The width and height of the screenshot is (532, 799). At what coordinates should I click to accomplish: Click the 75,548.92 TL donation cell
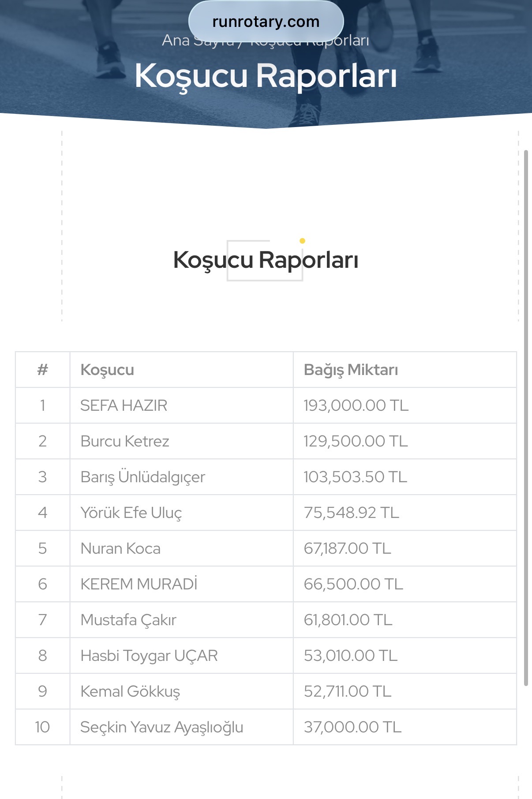coord(351,513)
